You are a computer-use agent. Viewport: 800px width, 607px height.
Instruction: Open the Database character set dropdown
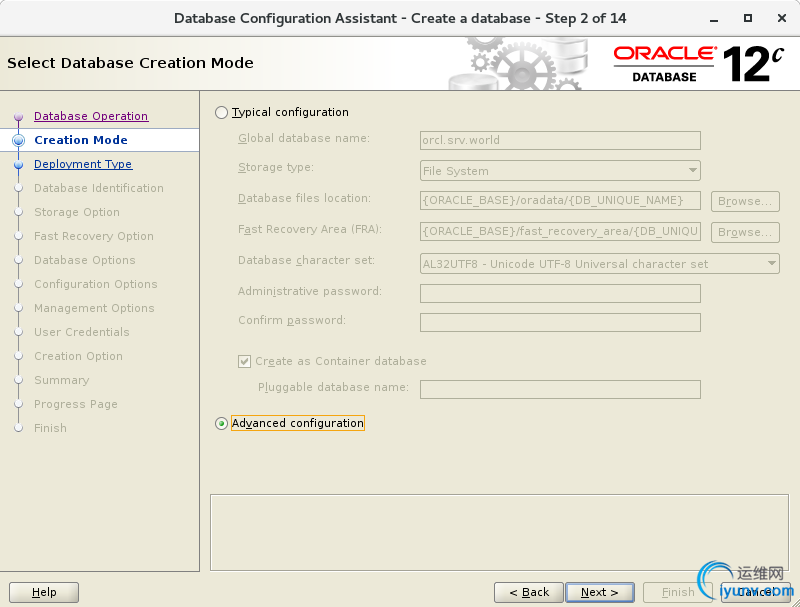click(599, 264)
